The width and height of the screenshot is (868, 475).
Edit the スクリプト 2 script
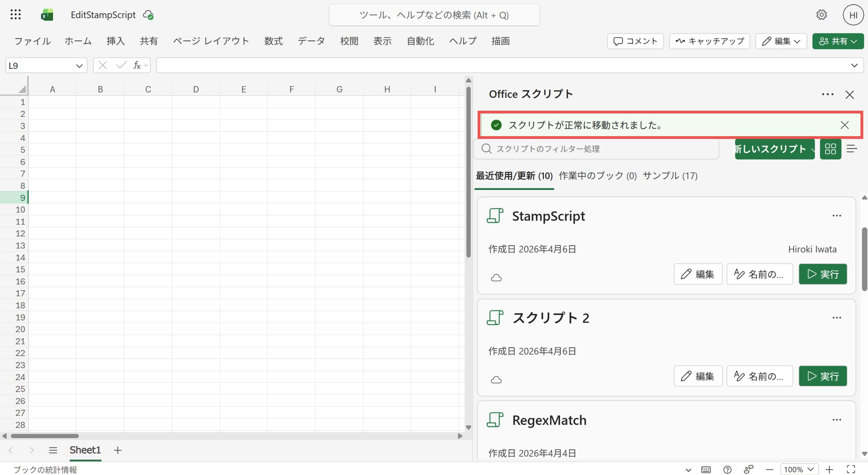[698, 376]
